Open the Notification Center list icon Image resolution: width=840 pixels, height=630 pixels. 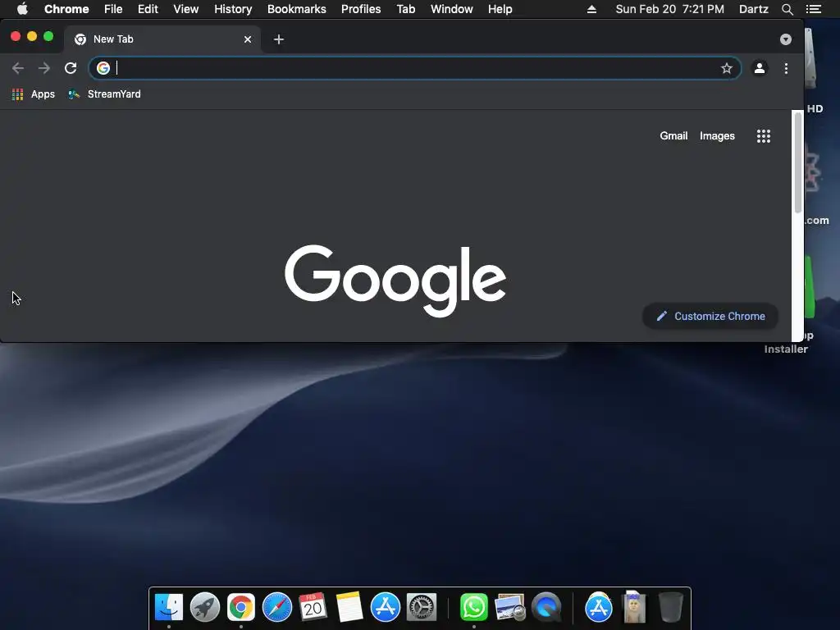pyautogui.click(x=813, y=9)
